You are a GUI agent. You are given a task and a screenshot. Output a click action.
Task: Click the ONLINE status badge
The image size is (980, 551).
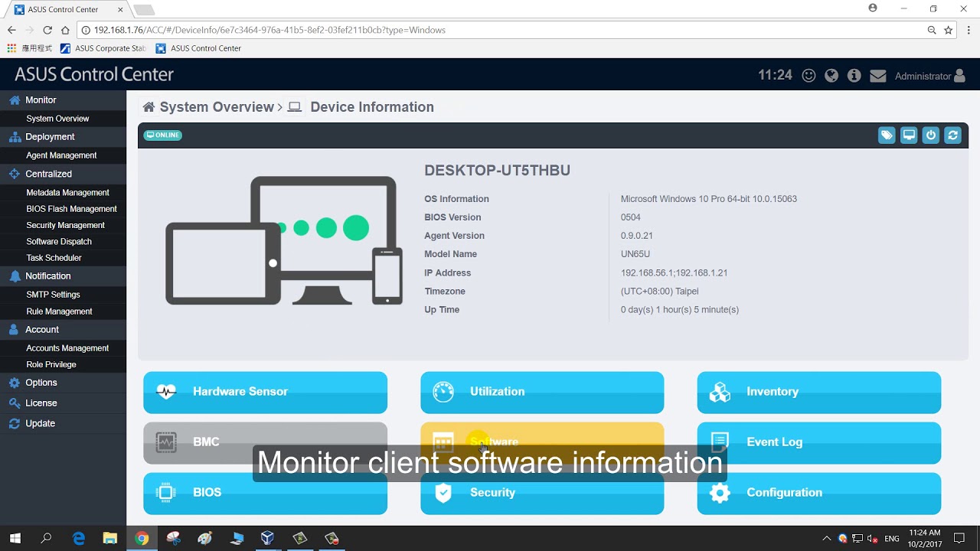pyautogui.click(x=163, y=135)
